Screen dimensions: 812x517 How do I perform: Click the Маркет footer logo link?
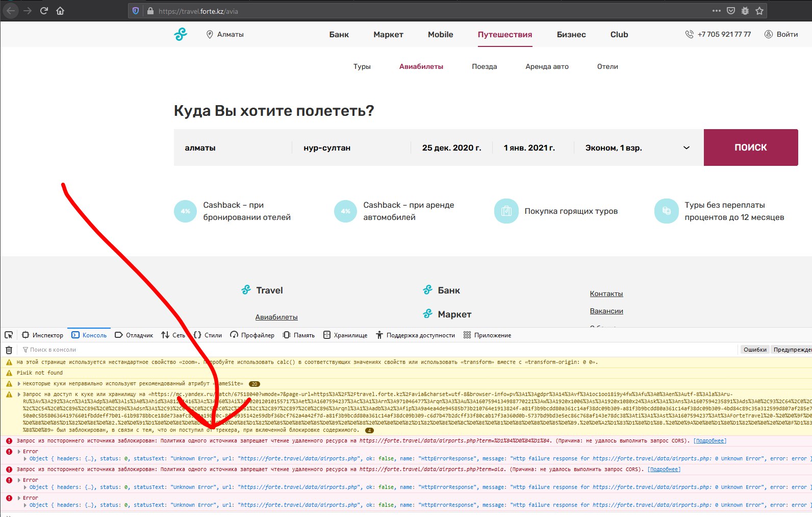point(447,314)
